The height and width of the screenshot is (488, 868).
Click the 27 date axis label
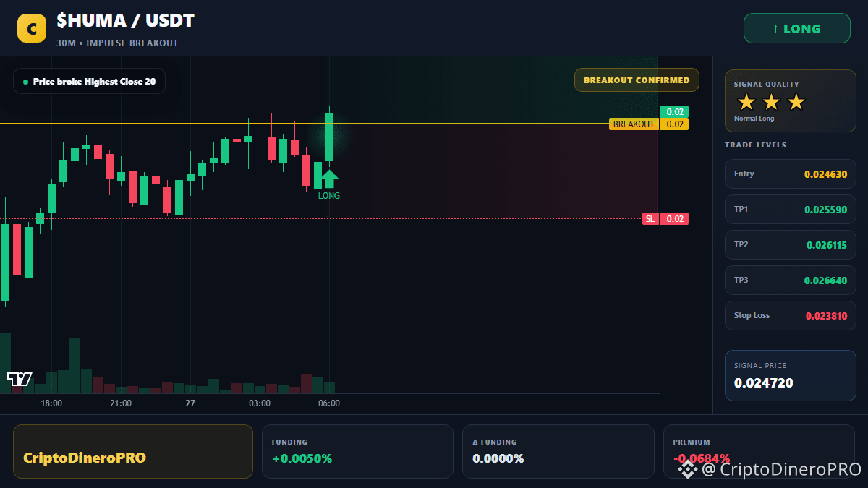(x=190, y=403)
